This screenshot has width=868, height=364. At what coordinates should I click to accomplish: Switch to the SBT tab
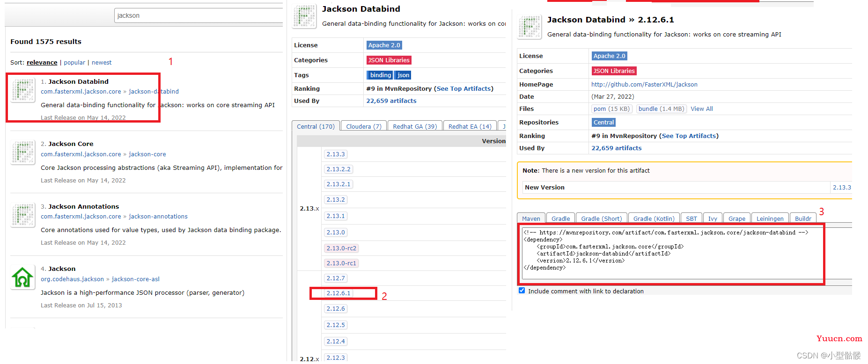[691, 218]
